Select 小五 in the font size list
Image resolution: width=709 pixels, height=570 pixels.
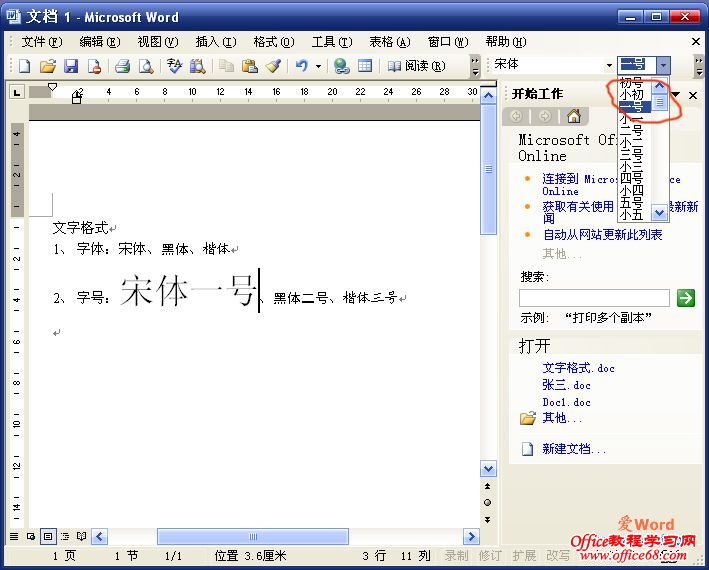[x=632, y=215]
